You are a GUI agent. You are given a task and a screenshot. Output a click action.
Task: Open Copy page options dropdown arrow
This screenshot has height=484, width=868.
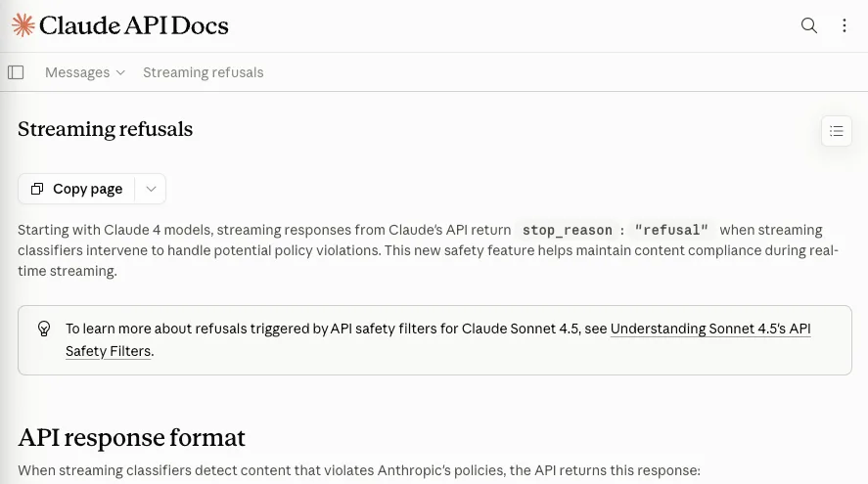[151, 189]
